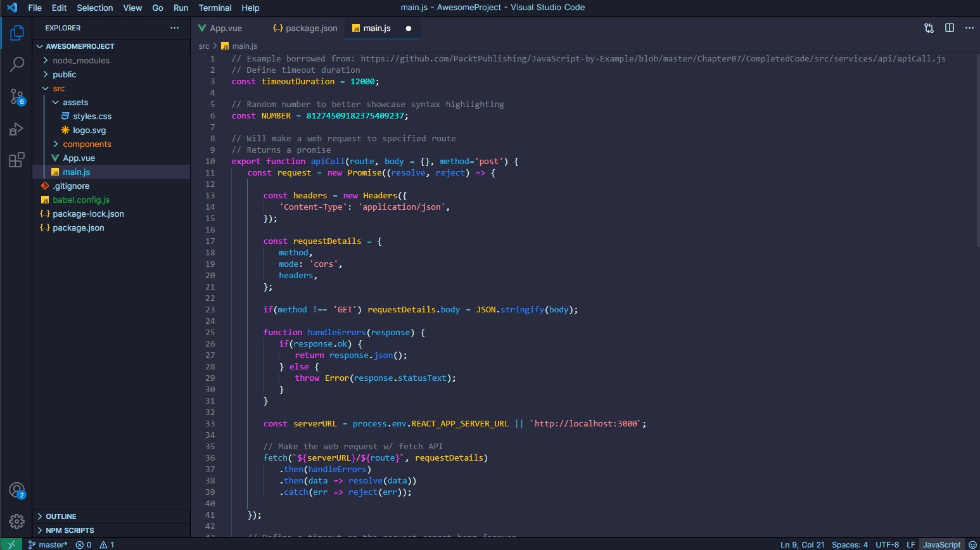Open the Selection menu

(94, 8)
